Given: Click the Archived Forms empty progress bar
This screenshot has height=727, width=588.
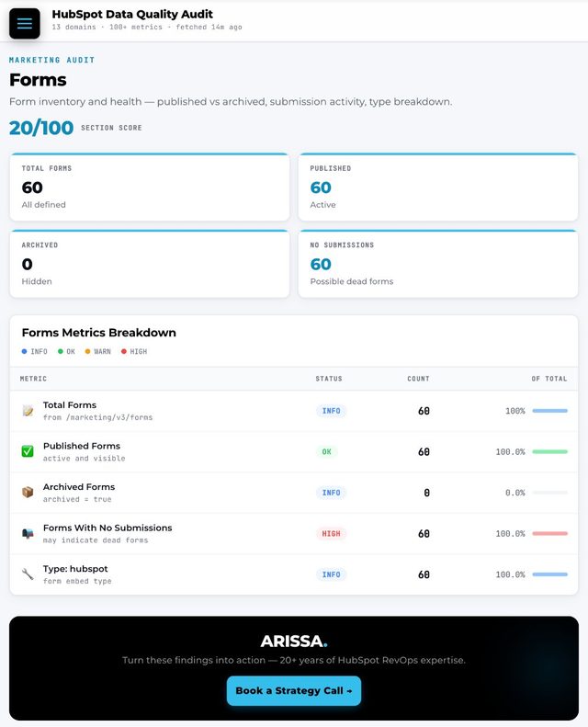Looking at the screenshot, I should pos(550,493).
